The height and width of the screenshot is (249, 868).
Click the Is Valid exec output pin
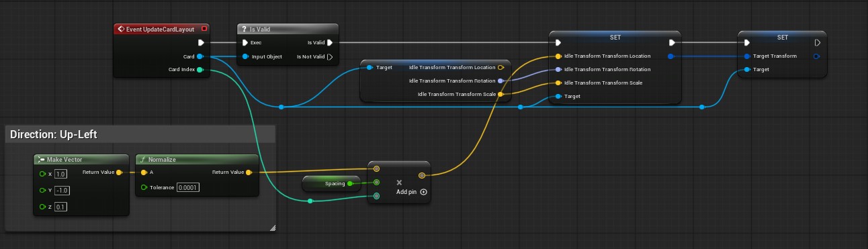point(330,43)
